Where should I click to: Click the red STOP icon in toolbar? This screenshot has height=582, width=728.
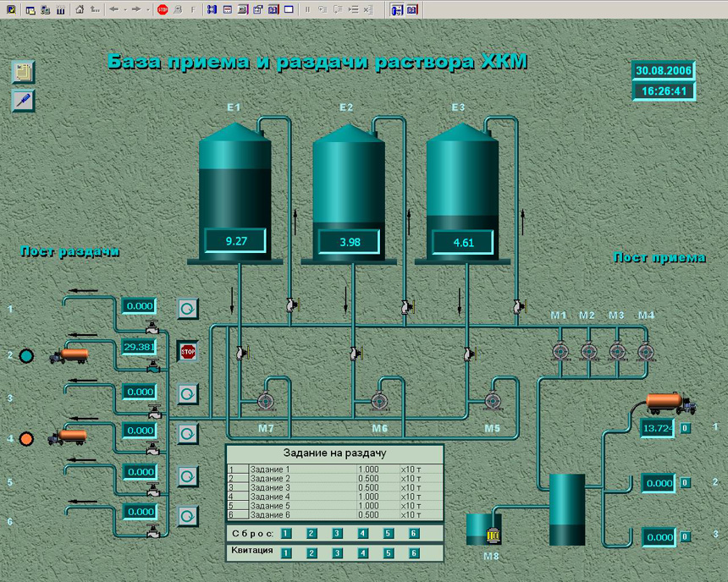click(163, 9)
